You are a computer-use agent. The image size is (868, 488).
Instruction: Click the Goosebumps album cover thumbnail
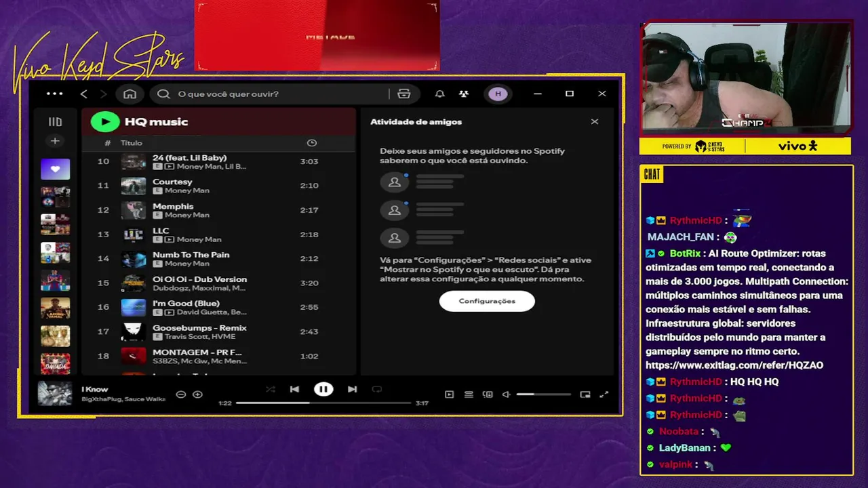(x=134, y=331)
